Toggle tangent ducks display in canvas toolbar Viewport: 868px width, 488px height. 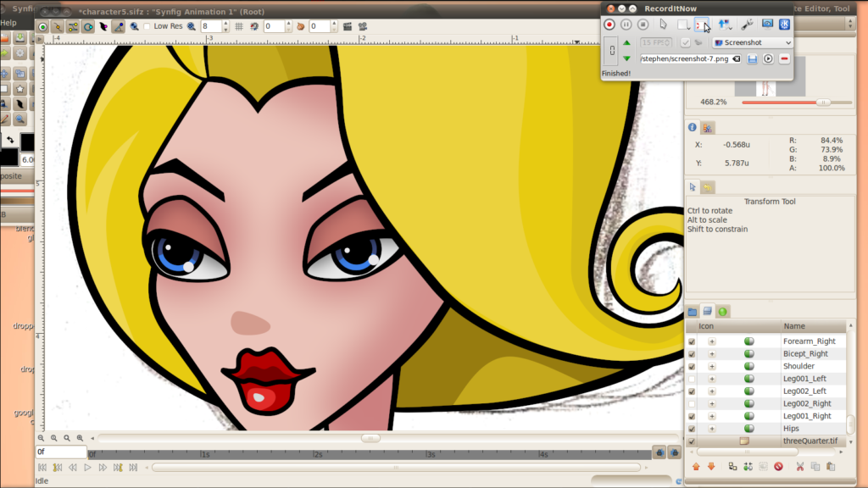[73, 26]
